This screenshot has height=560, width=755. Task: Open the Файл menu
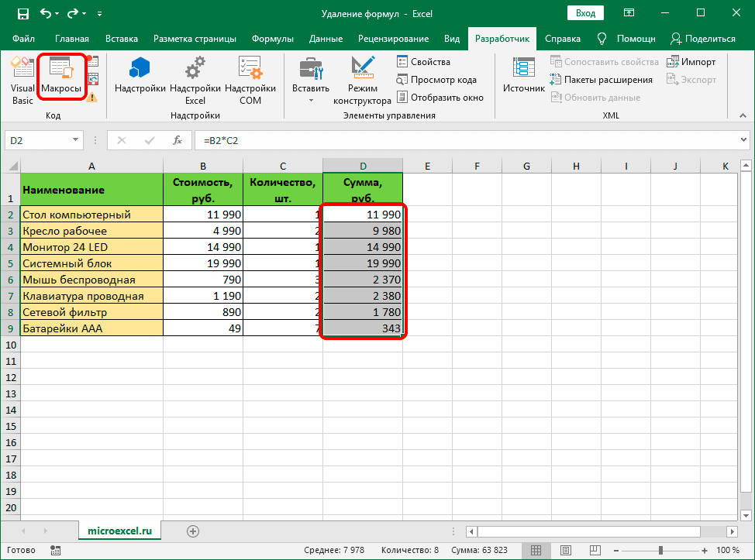coord(23,39)
